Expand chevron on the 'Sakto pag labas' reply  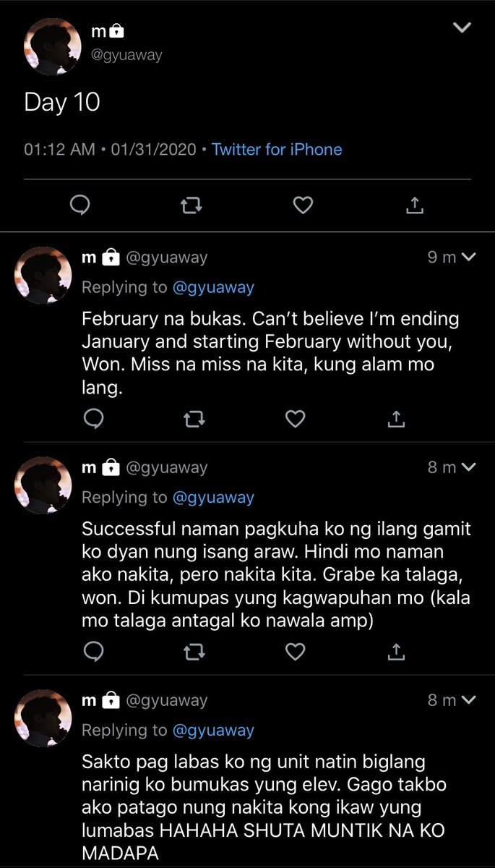click(468, 700)
